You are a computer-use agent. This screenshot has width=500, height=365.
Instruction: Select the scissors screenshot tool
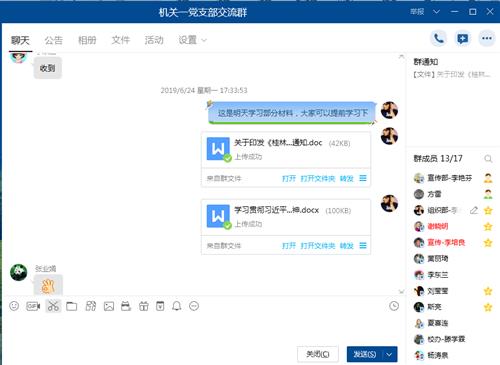[x=53, y=306]
